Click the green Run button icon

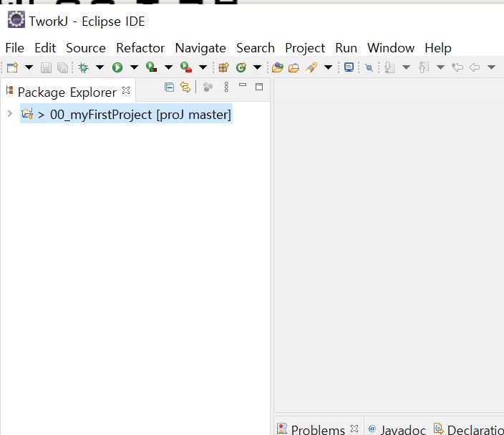(x=117, y=67)
